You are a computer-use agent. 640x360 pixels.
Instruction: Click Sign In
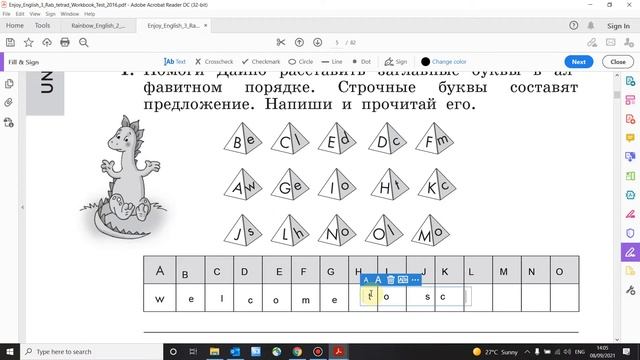[618, 26]
